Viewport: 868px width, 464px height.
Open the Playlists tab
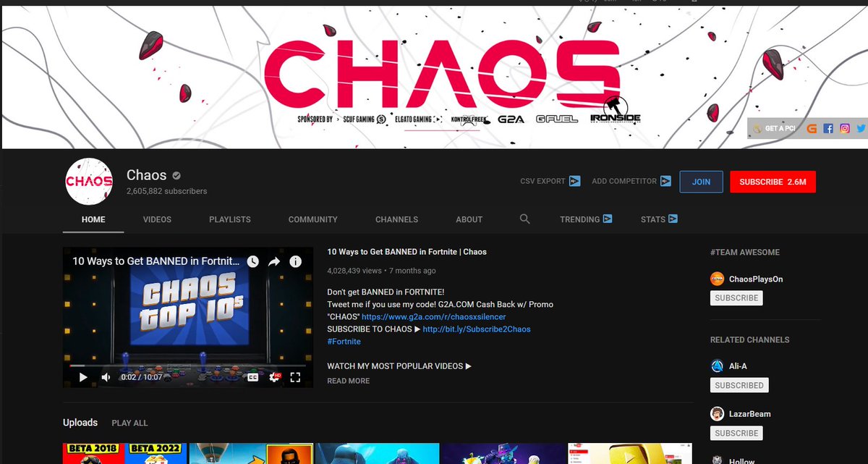230,219
